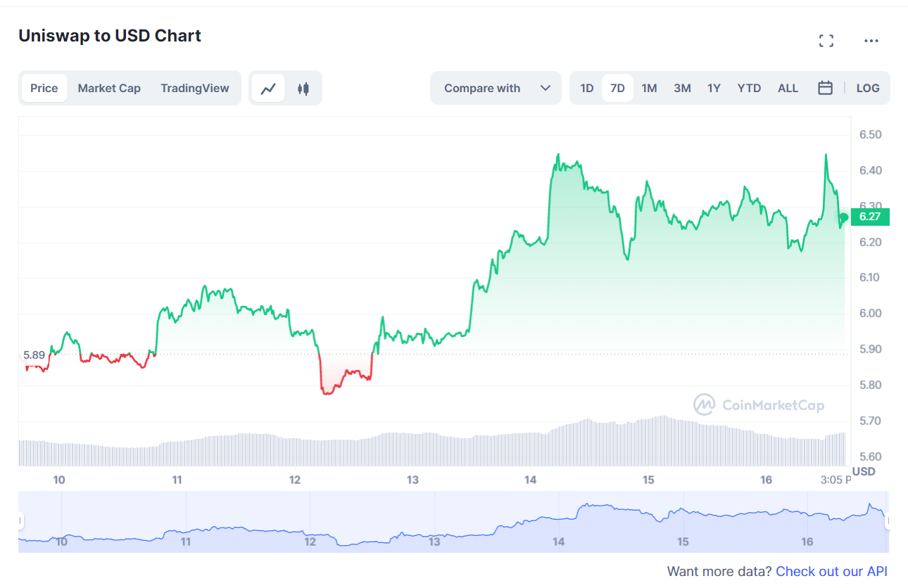Click the 5.60 y-axis label
908x588 pixels.
(871, 456)
